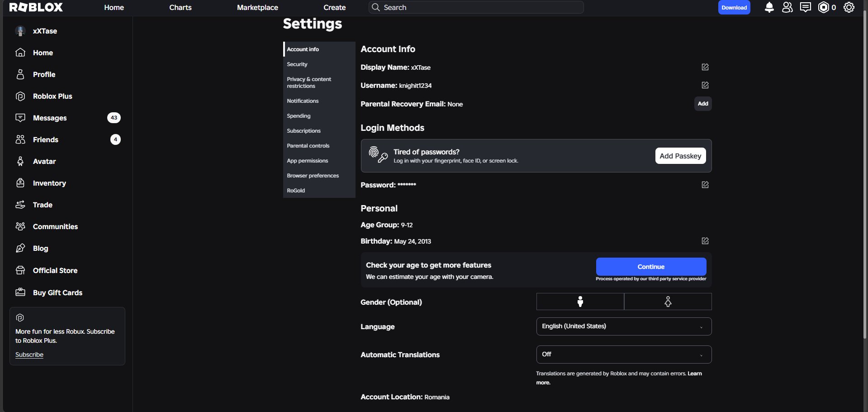Open the notifications bell icon
The width and height of the screenshot is (868, 412).
click(769, 7)
